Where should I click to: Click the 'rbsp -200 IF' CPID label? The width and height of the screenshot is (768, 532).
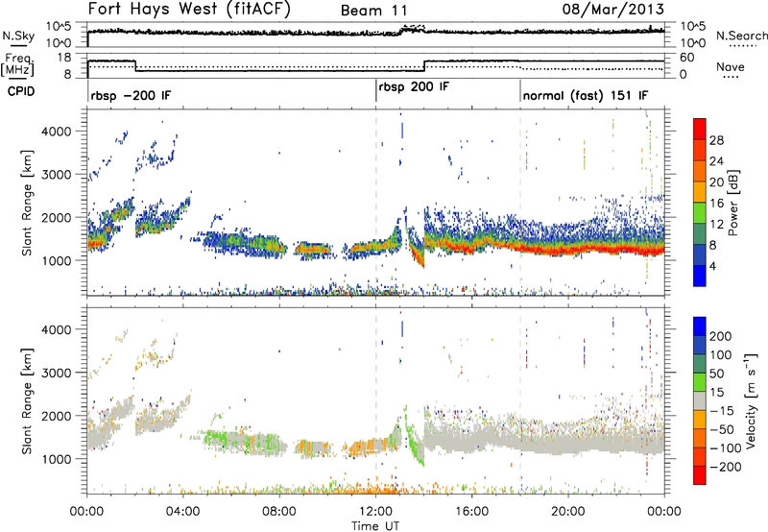(x=131, y=95)
